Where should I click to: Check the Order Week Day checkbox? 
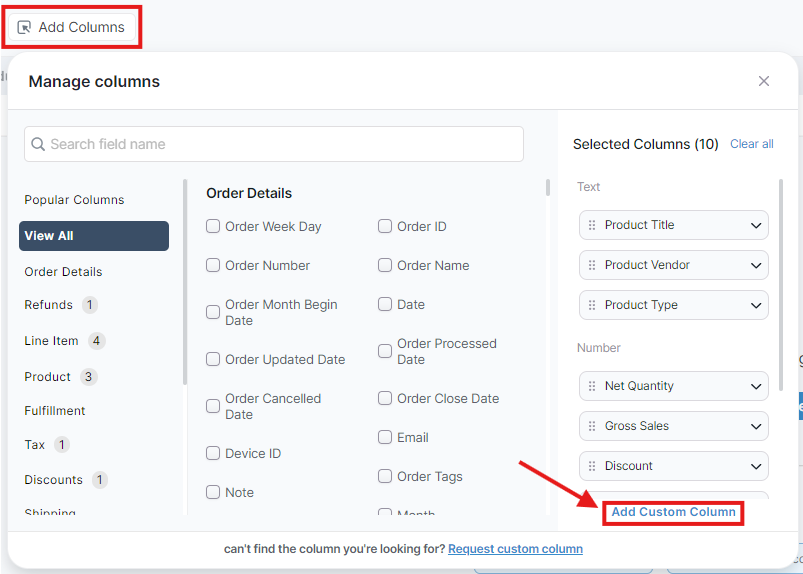(x=213, y=227)
